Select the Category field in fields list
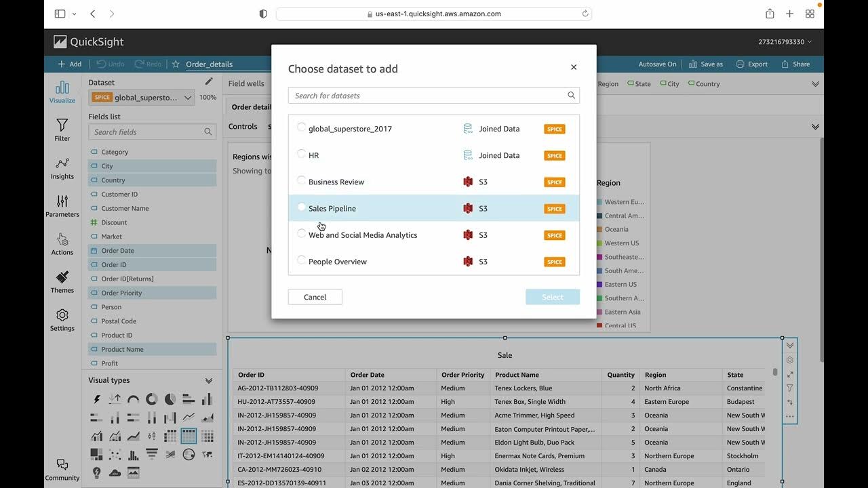The height and width of the screenshot is (488, 868). [x=152, y=152]
